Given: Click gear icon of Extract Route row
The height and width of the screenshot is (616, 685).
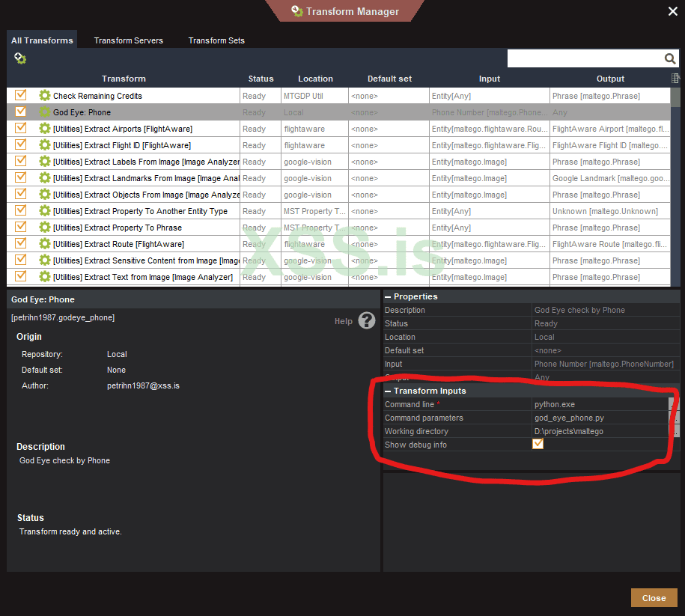Looking at the screenshot, I should [x=45, y=244].
